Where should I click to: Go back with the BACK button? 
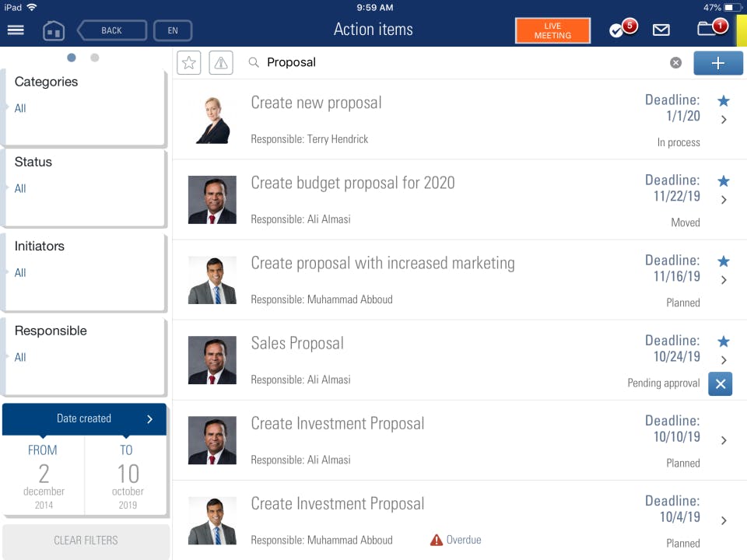pyautogui.click(x=112, y=31)
